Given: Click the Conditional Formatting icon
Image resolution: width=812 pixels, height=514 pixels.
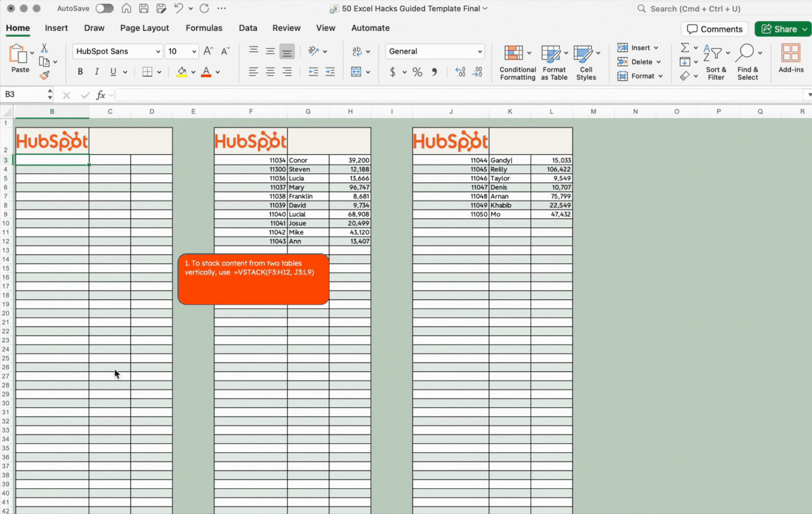Looking at the screenshot, I should [x=514, y=54].
